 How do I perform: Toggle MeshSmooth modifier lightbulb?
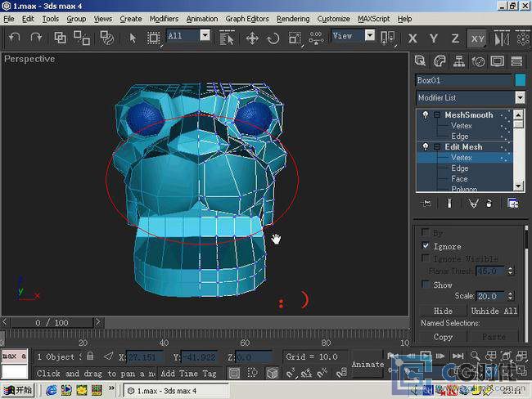[x=425, y=115]
